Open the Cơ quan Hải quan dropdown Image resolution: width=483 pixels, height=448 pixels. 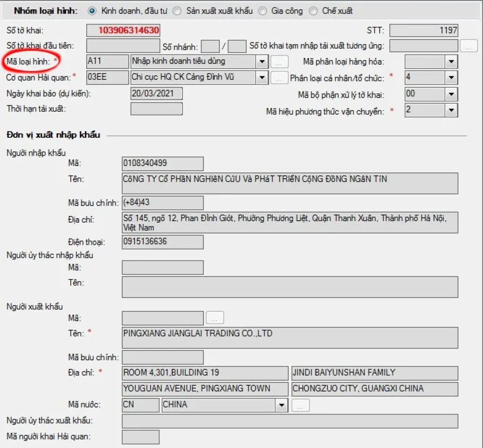click(262, 78)
